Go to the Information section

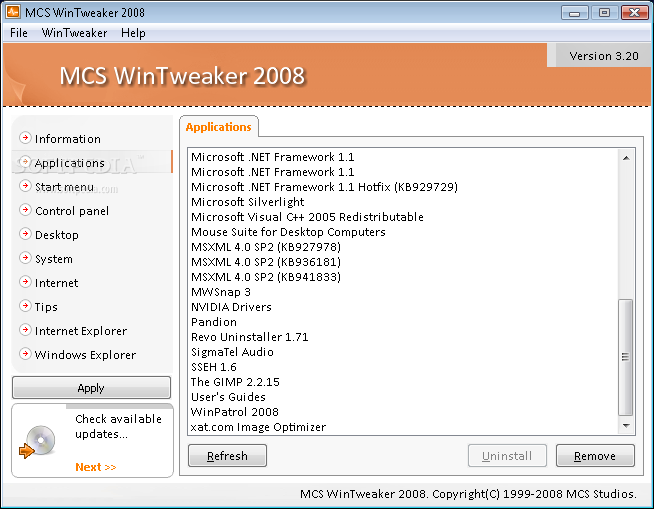pyautogui.click(x=68, y=139)
